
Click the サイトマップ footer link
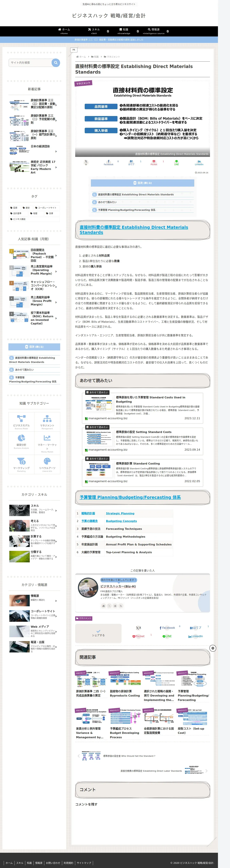click(x=84, y=863)
